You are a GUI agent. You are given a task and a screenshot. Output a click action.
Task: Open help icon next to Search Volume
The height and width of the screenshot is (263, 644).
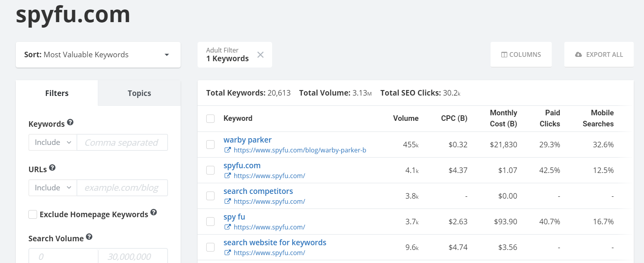(89, 237)
